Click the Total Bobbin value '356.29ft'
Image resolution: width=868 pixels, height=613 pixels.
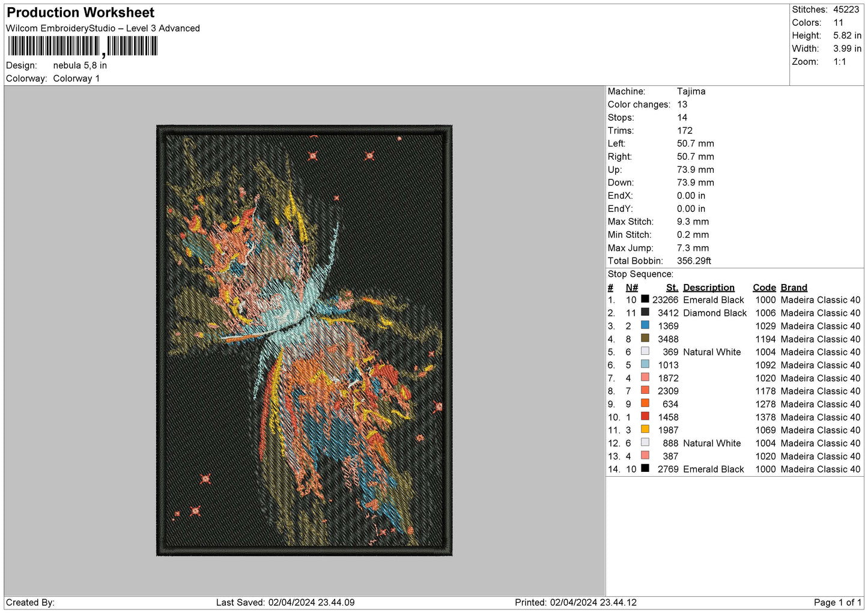(x=694, y=261)
